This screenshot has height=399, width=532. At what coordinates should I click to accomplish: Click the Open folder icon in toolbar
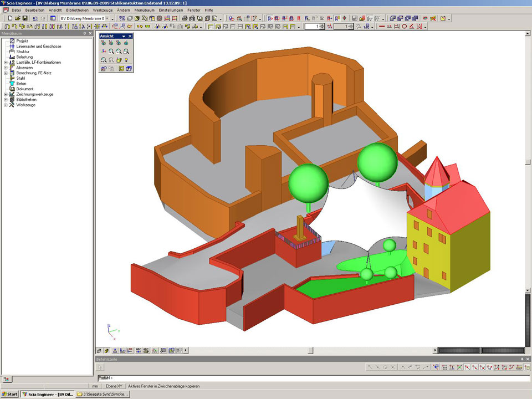(18, 18)
